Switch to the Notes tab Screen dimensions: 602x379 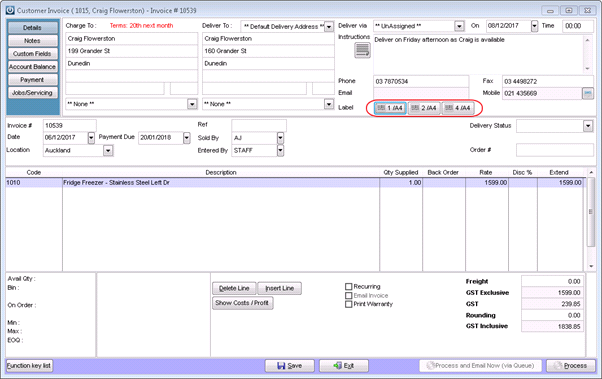click(32, 41)
